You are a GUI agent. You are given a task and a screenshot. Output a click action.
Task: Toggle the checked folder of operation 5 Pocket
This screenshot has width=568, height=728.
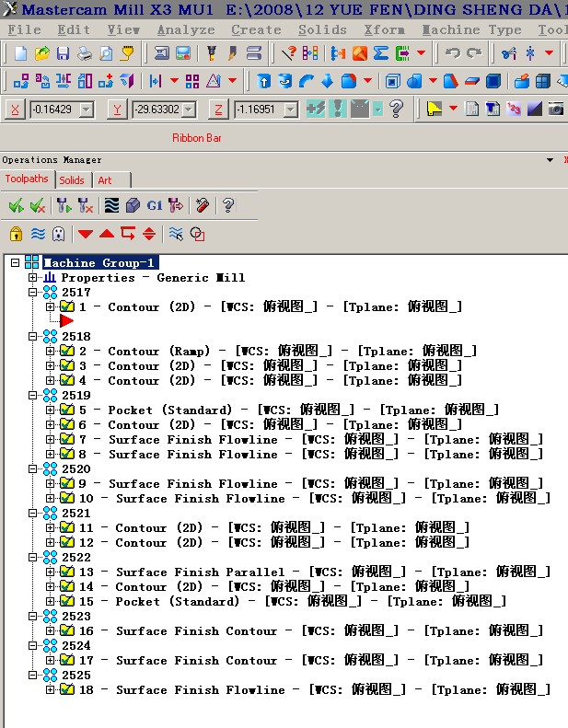click(67, 410)
